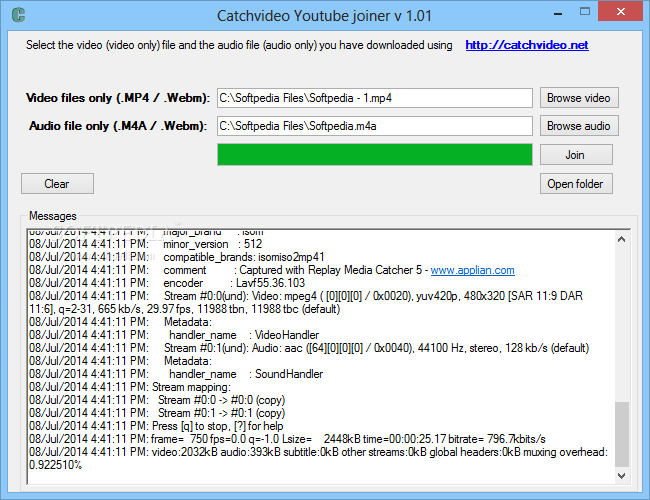Click the 'frame= 750 fps=0.0' log line
The image size is (650, 500).
pos(287,439)
